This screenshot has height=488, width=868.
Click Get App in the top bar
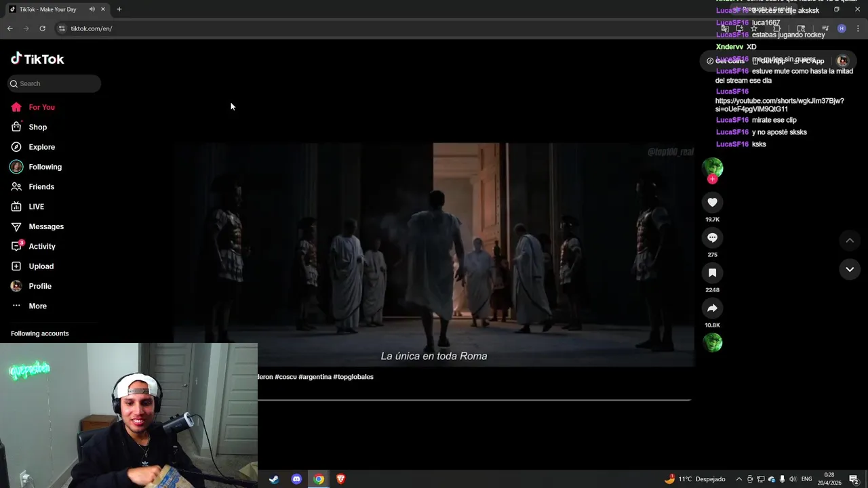pos(768,61)
